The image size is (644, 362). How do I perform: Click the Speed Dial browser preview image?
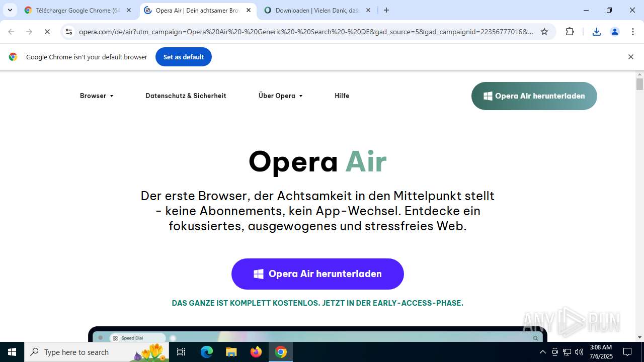tap(317, 334)
